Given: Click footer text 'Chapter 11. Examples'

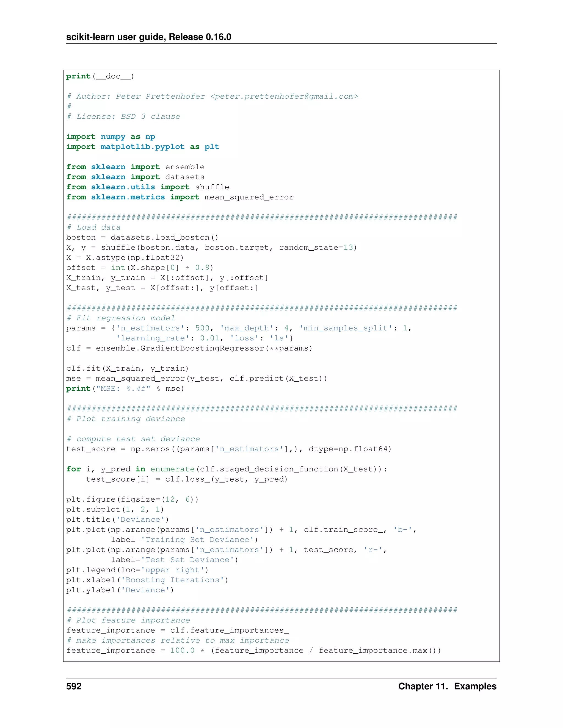Looking at the screenshot, I should [447, 686].
